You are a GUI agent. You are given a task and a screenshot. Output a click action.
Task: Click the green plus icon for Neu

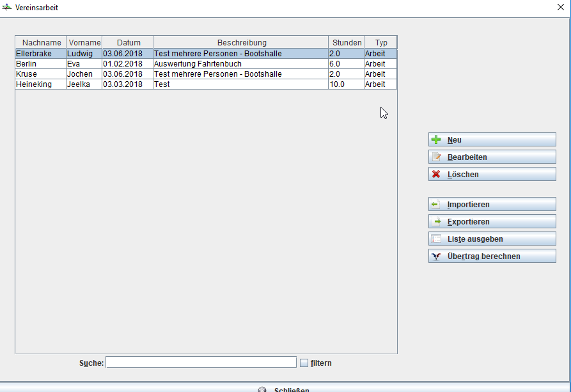pyautogui.click(x=436, y=140)
